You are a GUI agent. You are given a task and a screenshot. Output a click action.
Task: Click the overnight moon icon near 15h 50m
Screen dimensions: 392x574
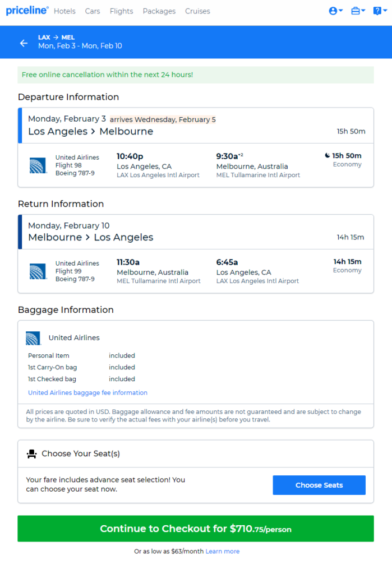click(327, 156)
